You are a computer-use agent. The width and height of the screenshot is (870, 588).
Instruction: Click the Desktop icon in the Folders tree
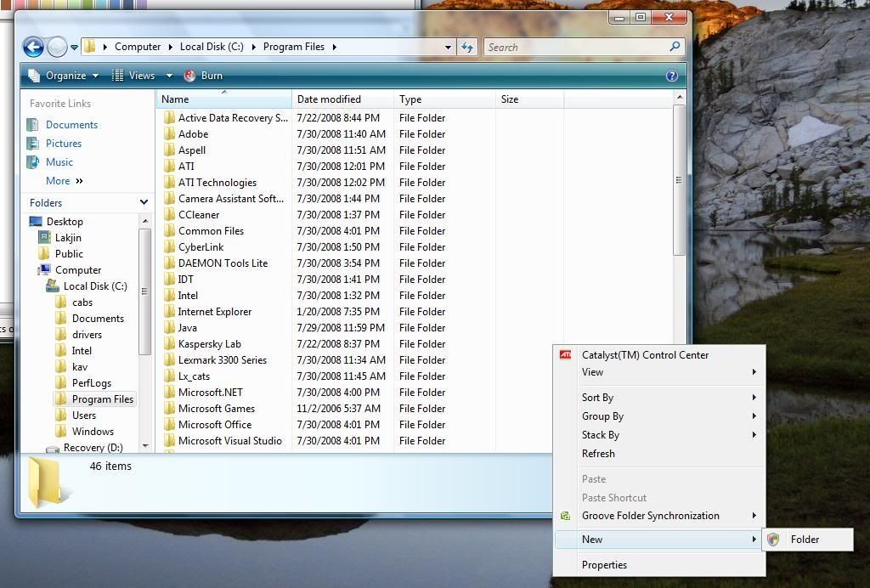coord(36,221)
